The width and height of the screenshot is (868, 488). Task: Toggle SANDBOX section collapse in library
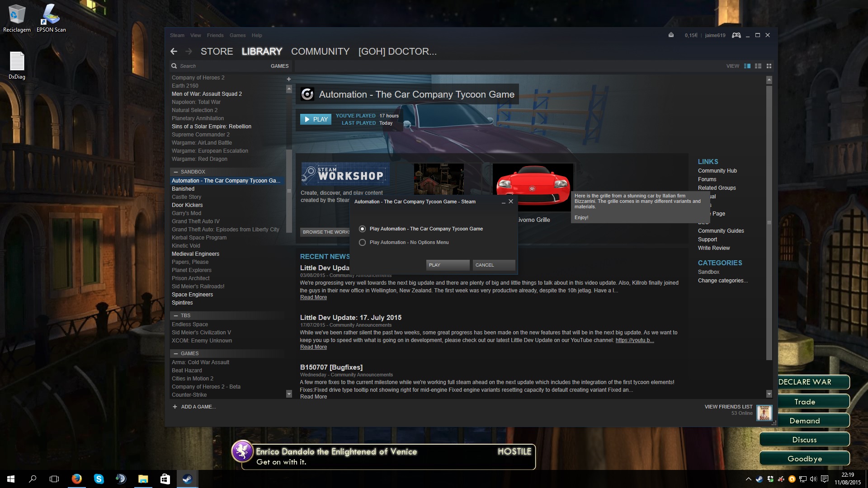pos(176,172)
